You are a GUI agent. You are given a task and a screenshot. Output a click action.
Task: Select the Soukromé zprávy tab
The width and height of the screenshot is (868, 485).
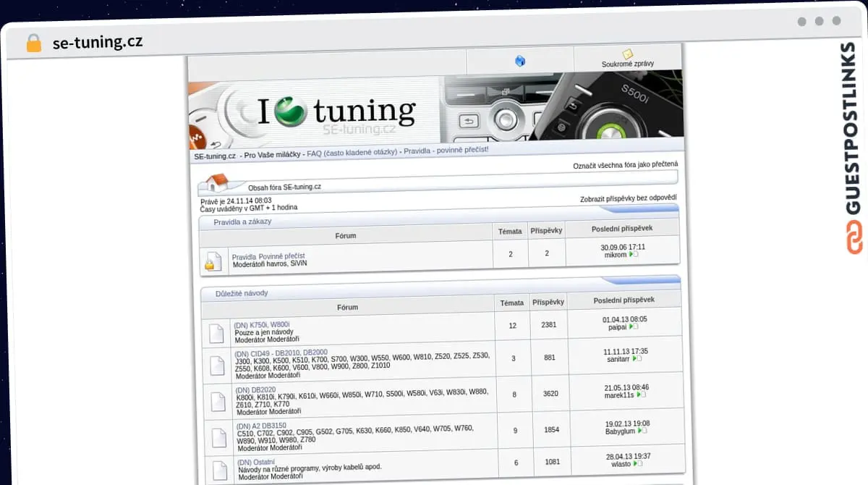pos(626,62)
